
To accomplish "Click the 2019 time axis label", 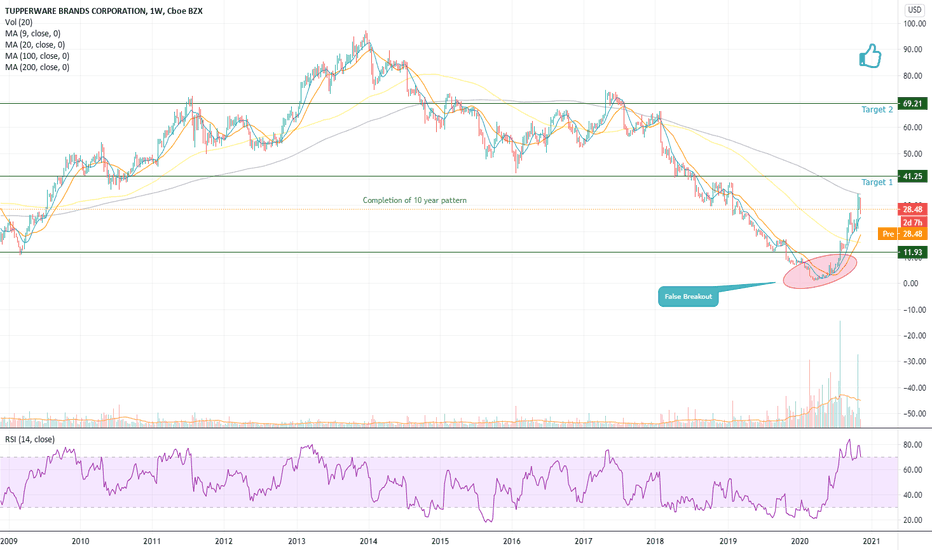I will pos(728,541).
